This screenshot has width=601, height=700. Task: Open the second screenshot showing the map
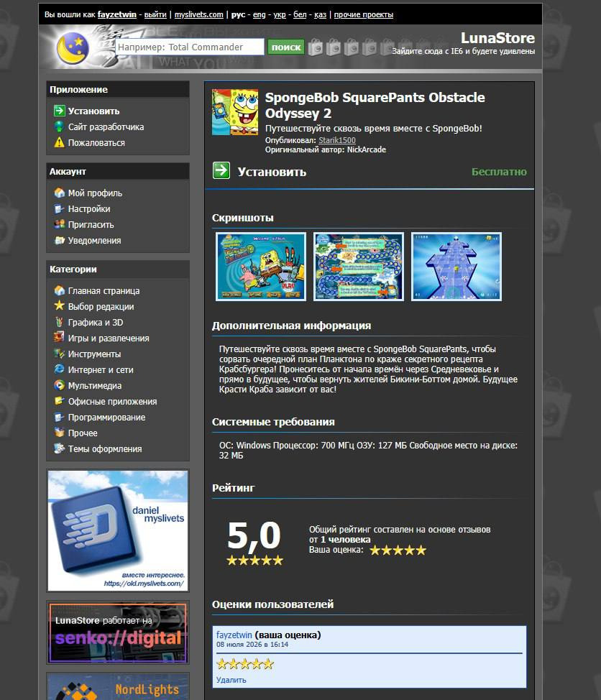[359, 267]
